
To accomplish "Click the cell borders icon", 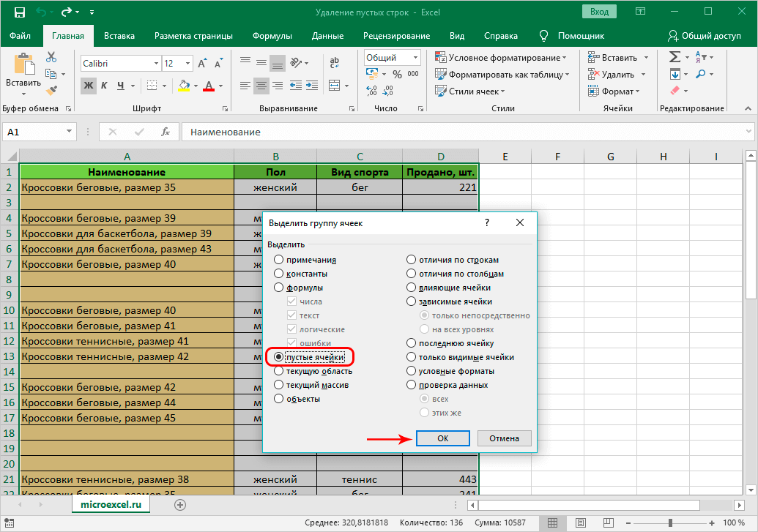I will (x=152, y=86).
